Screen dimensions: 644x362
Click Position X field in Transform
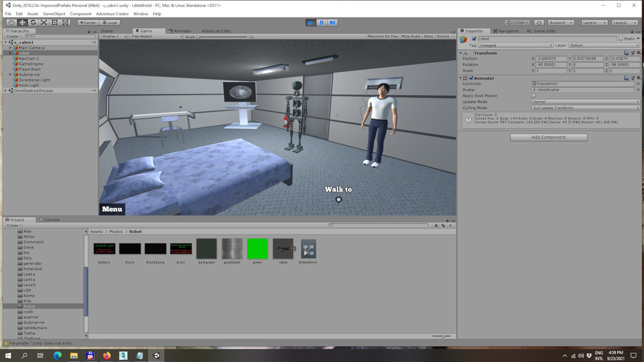click(x=551, y=59)
